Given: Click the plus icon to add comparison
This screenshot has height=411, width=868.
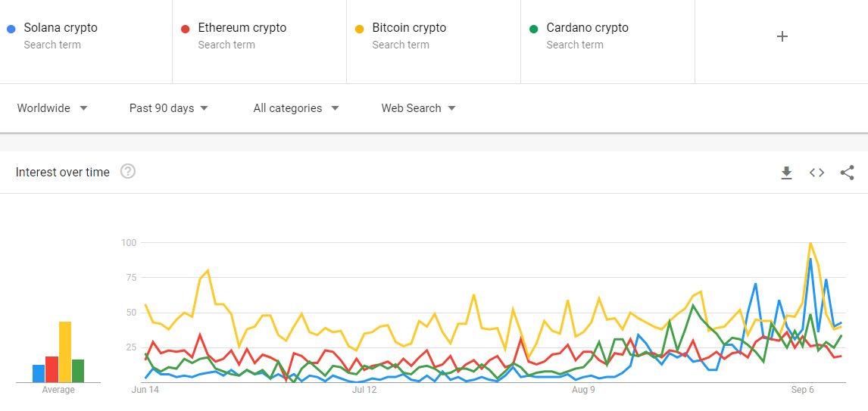Looking at the screenshot, I should pyautogui.click(x=782, y=36).
